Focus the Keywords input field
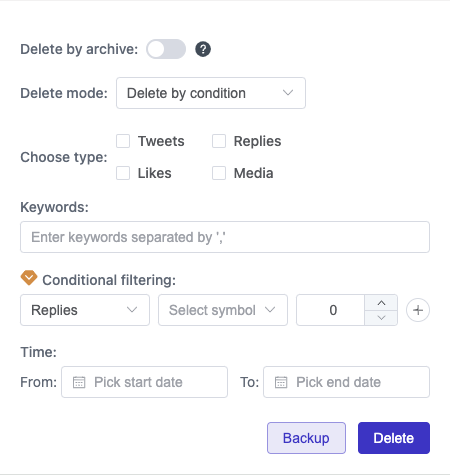450x475 pixels. click(x=225, y=237)
